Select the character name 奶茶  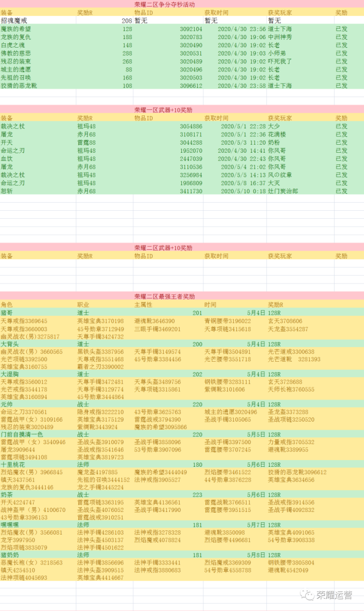click(7, 495)
